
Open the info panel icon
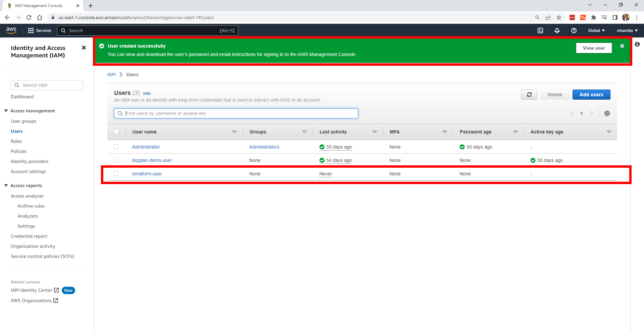637,44
